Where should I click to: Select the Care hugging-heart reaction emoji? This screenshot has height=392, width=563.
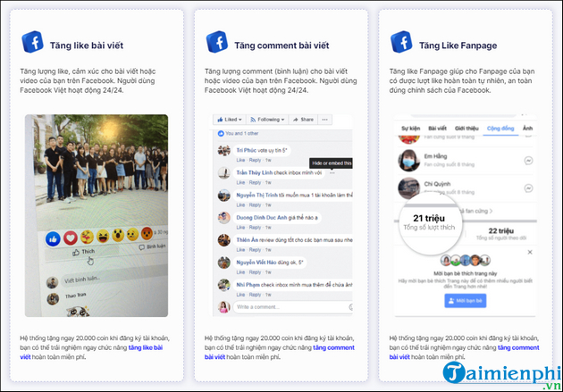[x=87, y=237]
